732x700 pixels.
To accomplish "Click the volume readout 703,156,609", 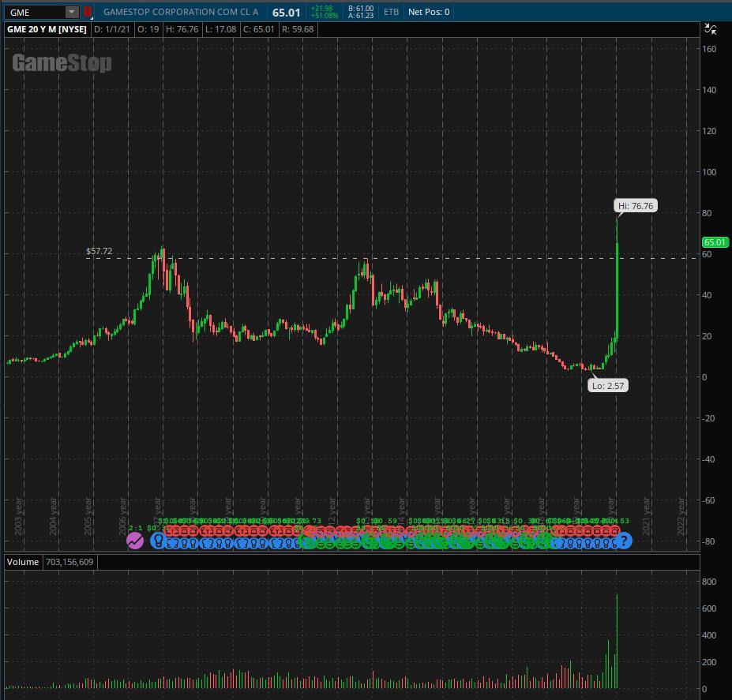I will pyautogui.click(x=69, y=562).
